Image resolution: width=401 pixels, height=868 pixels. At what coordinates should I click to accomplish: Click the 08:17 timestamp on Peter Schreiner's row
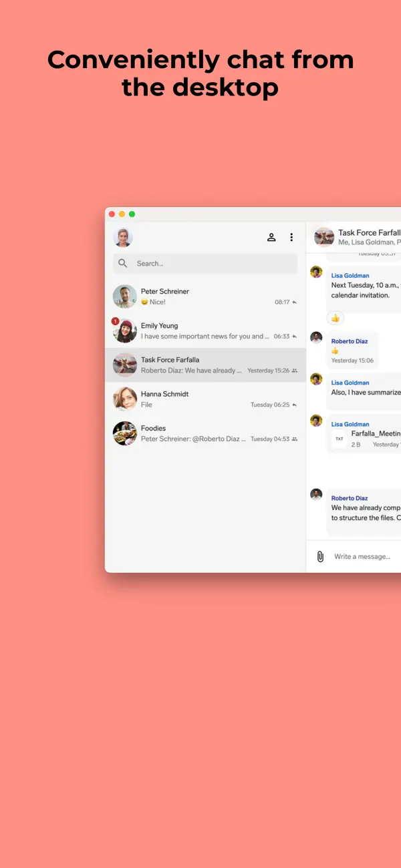click(x=282, y=302)
